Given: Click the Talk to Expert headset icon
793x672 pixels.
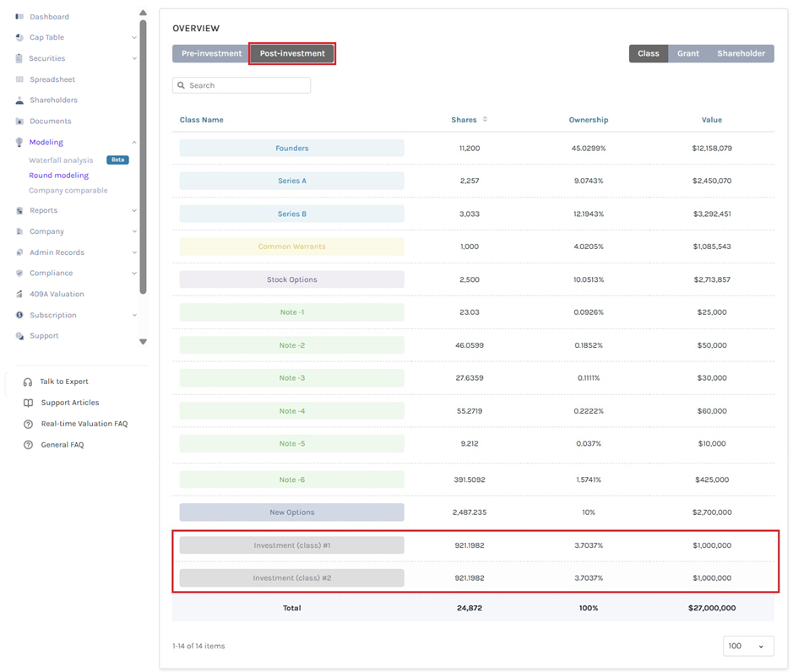Looking at the screenshot, I should pos(28,382).
